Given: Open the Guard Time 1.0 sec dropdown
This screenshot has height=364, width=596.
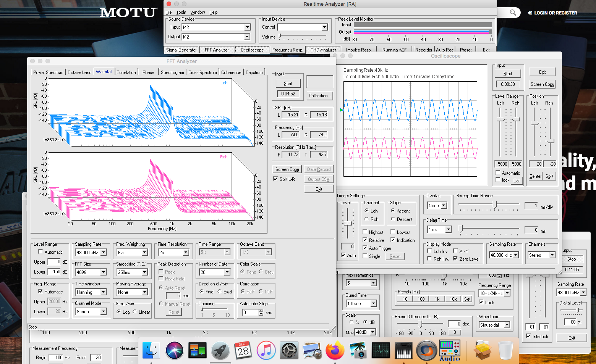Looking at the screenshot, I should [361, 303].
